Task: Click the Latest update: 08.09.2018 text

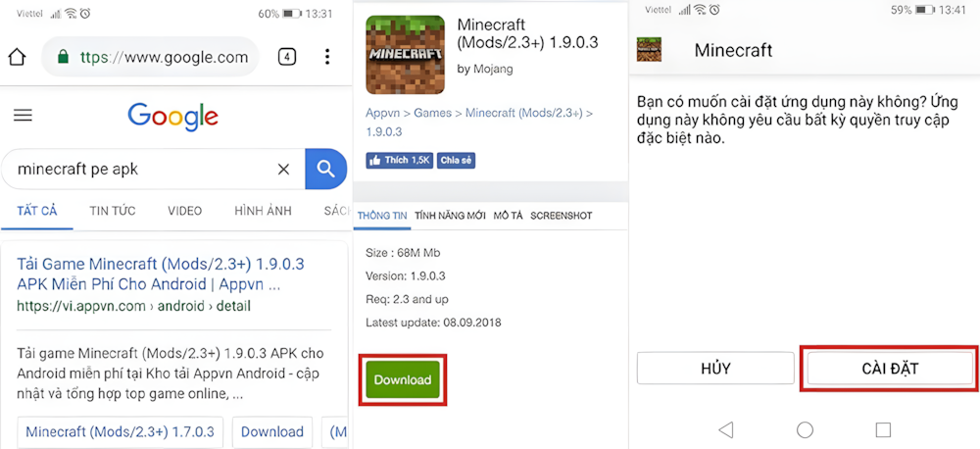Action: 433,323
